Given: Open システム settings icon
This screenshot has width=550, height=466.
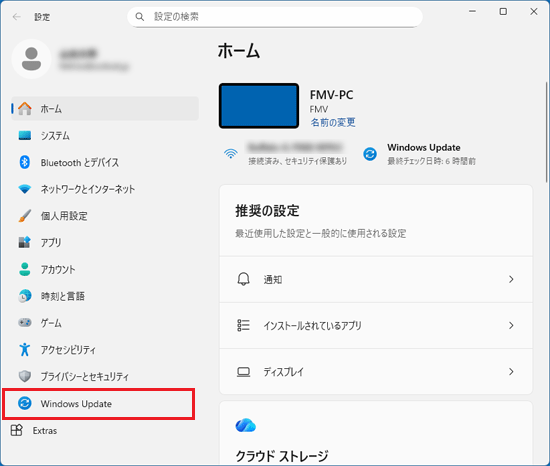Looking at the screenshot, I should click(x=25, y=135).
